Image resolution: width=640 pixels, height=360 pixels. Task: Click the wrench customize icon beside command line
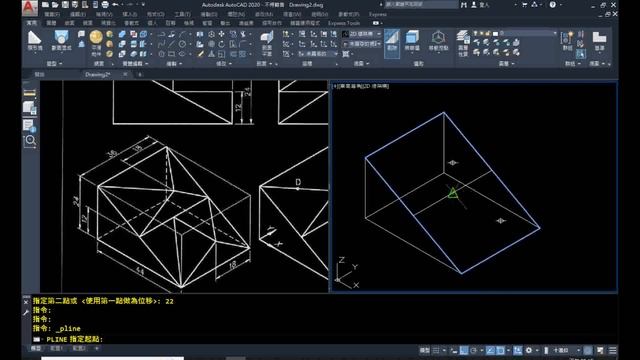pos(26,313)
